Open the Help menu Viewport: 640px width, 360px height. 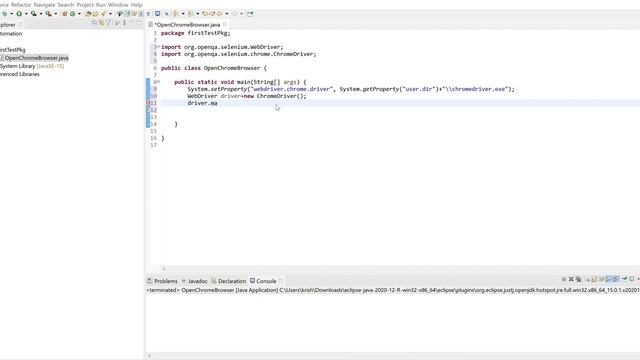coord(136,5)
